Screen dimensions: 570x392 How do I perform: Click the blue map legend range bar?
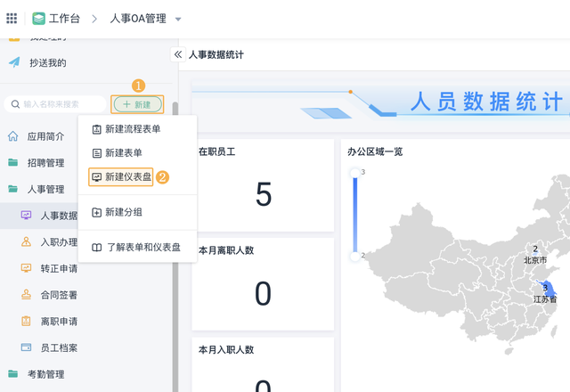pos(355,215)
